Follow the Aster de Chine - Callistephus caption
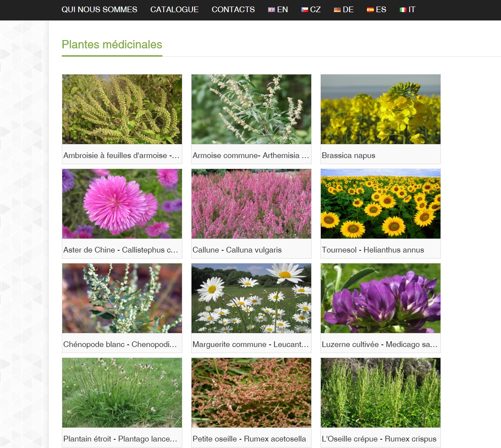 pyautogui.click(x=121, y=250)
